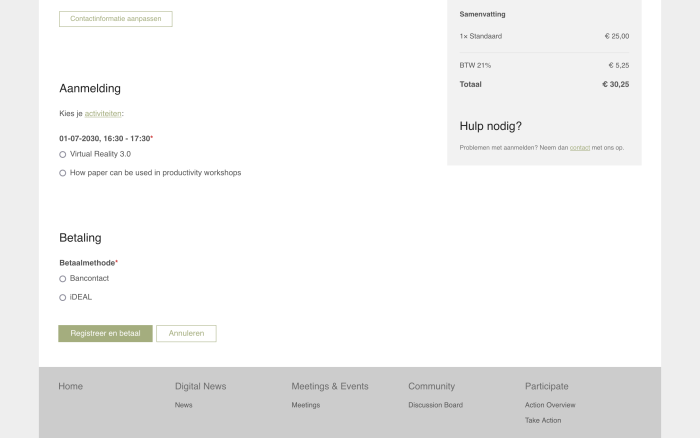Open Meetings & Events footer heading

point(330,386)
